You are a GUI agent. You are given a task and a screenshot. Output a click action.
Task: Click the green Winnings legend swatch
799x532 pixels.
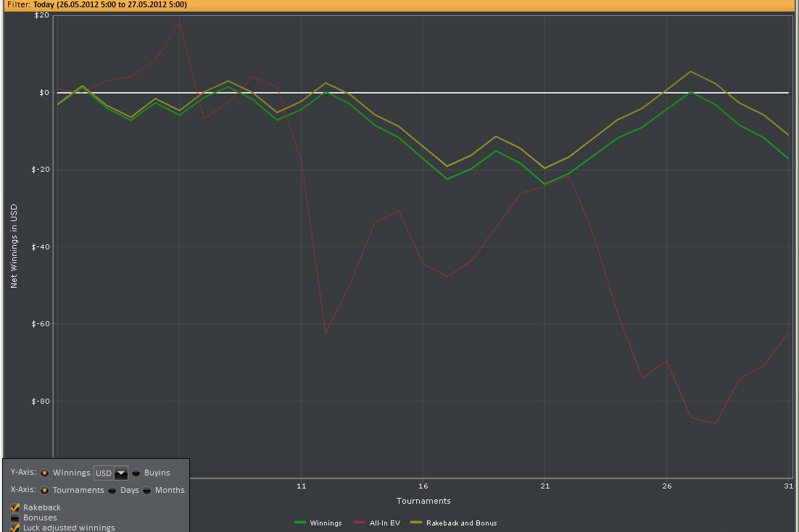(x=300, y=523)
